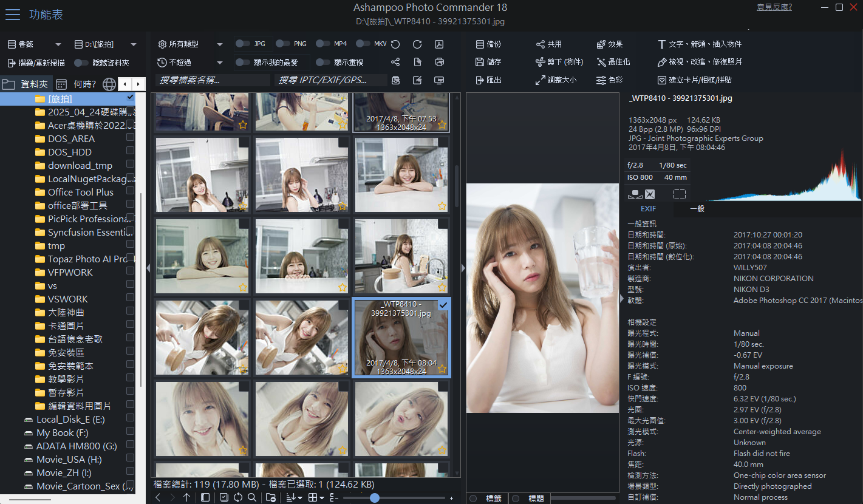The image size is (863, 504).
Task: Star the selected _WTP8410 thumbnail as favorite
Action: [x=442, y=369]
